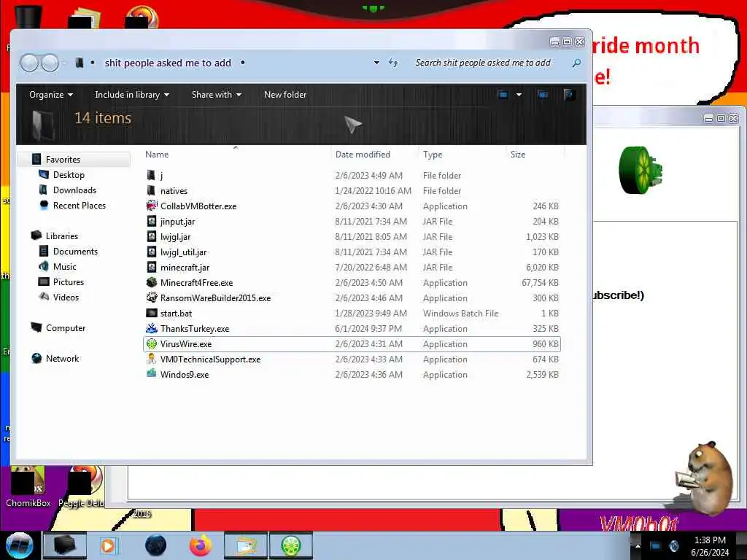This screenshot has width=747, height=560.
Task: Click the network tray icon
Action: click(656, 546)
